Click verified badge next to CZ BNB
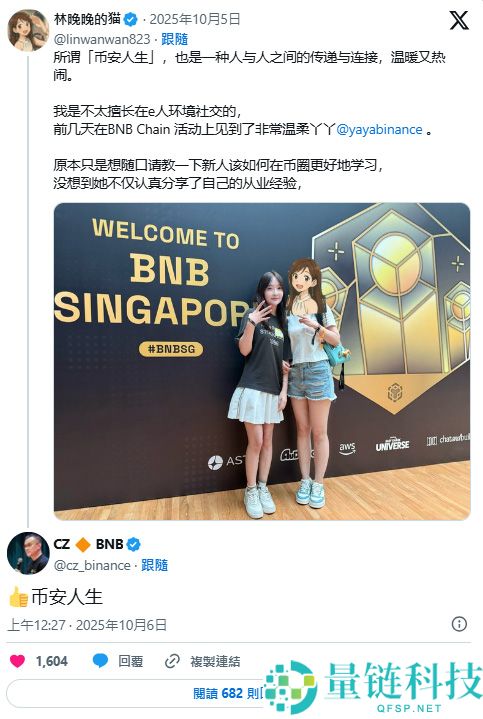Viewport: 483px width, 719px height. 133,544
